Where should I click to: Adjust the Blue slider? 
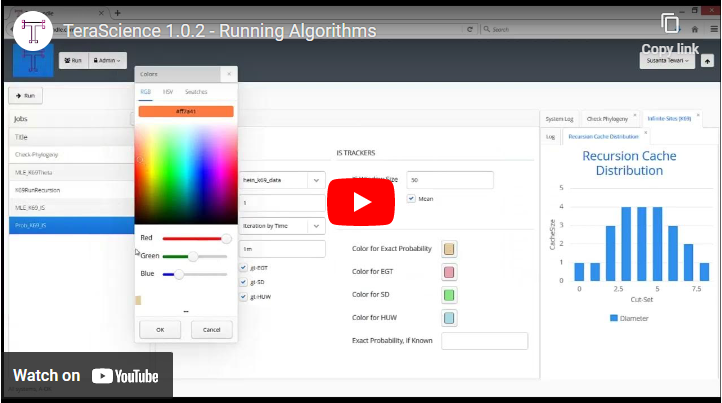[x=195, y=274]
